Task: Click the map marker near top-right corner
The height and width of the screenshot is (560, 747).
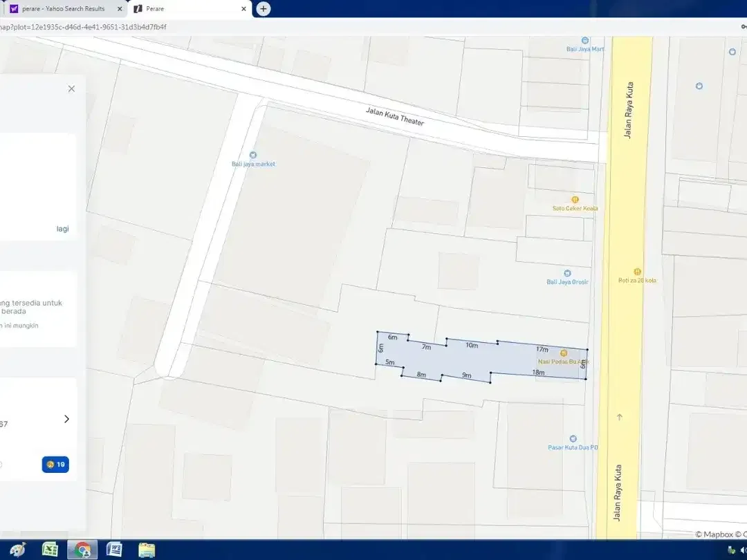Action: [x=732, y=51]
